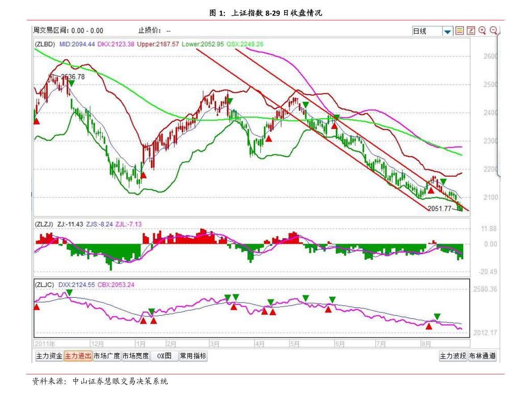
Task: Toggle the 布林通道 Bollinger channel
Action: pyautogui.click(x=482, y=356)
